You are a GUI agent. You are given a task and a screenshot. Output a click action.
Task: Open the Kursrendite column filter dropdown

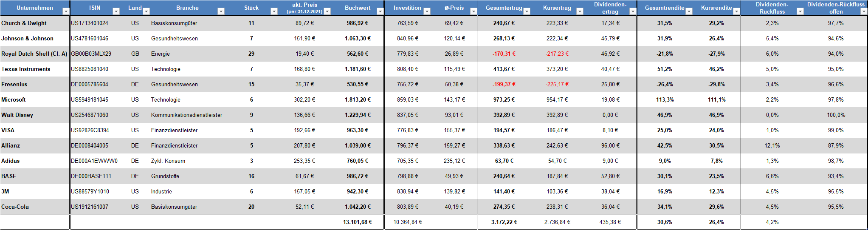(736, 11)
